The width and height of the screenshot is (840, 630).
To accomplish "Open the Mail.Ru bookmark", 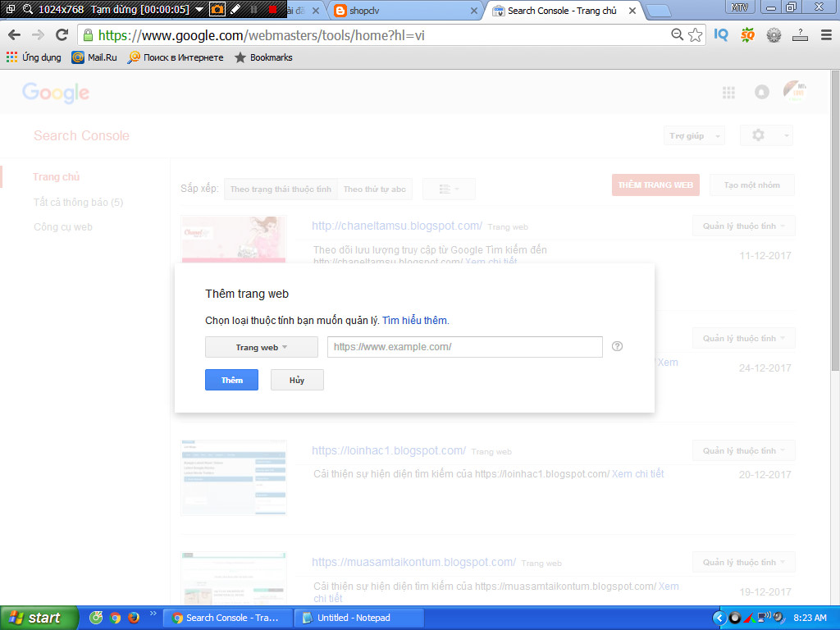I will (94, 57).
